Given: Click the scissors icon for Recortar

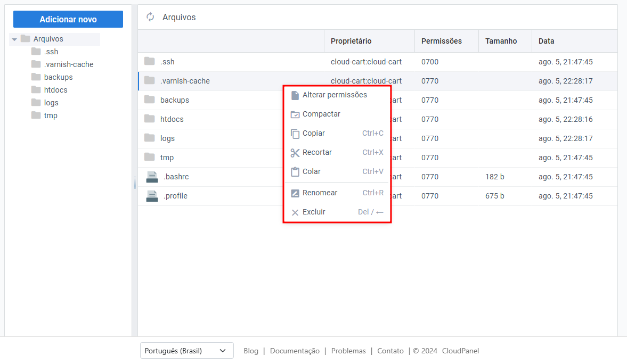Looking at the screenshot, I should click(x=295, y=153).
